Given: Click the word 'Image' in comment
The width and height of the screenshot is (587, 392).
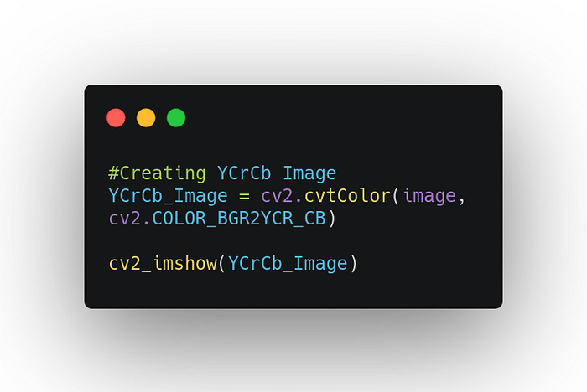Looking at the screenshot, I should [309, 173].
